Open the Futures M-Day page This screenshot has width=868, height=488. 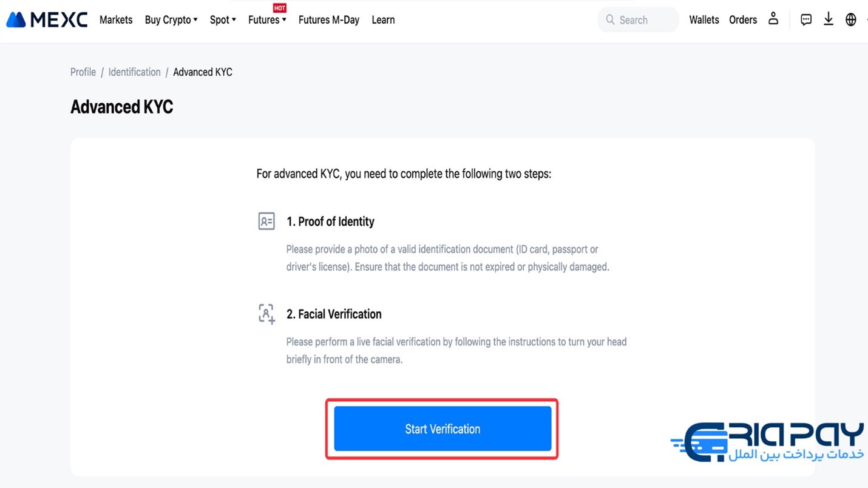click(329, 20)
